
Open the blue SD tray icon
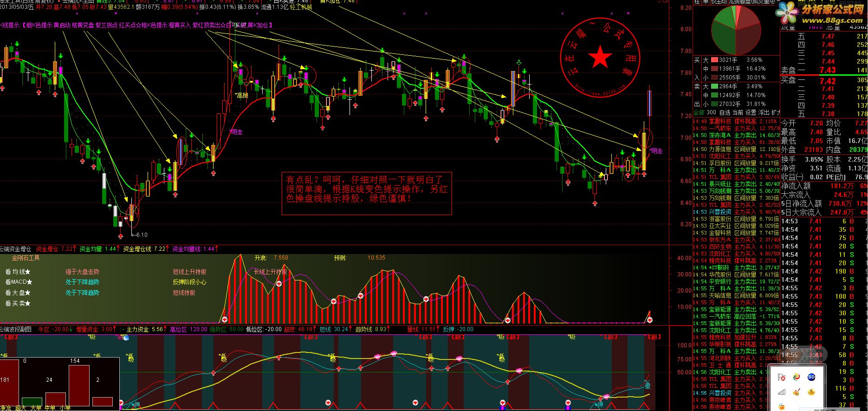coord(811,377)
